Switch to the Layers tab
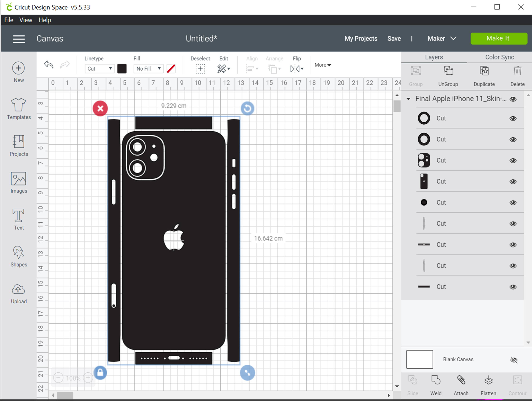The width and height of the screenshot is (532, 401). [434, 57]
